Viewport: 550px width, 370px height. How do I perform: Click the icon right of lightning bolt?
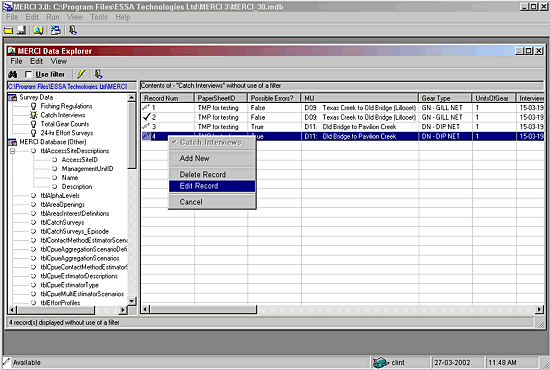coord(99,74)
